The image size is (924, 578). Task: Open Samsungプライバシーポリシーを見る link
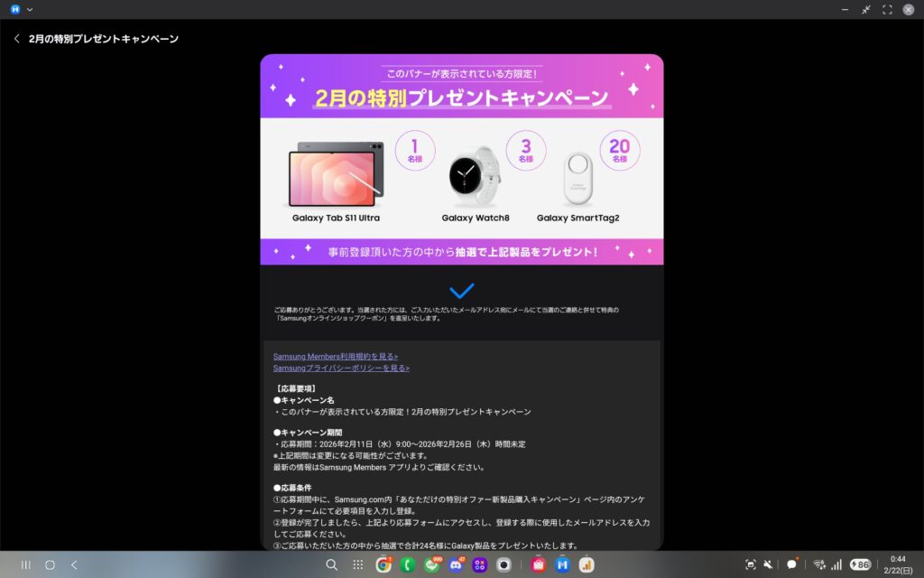click(x=341, y=368)
